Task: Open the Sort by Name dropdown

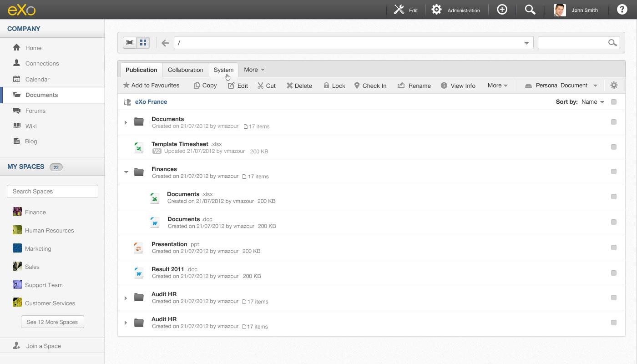Action: [x=592, y=102]
